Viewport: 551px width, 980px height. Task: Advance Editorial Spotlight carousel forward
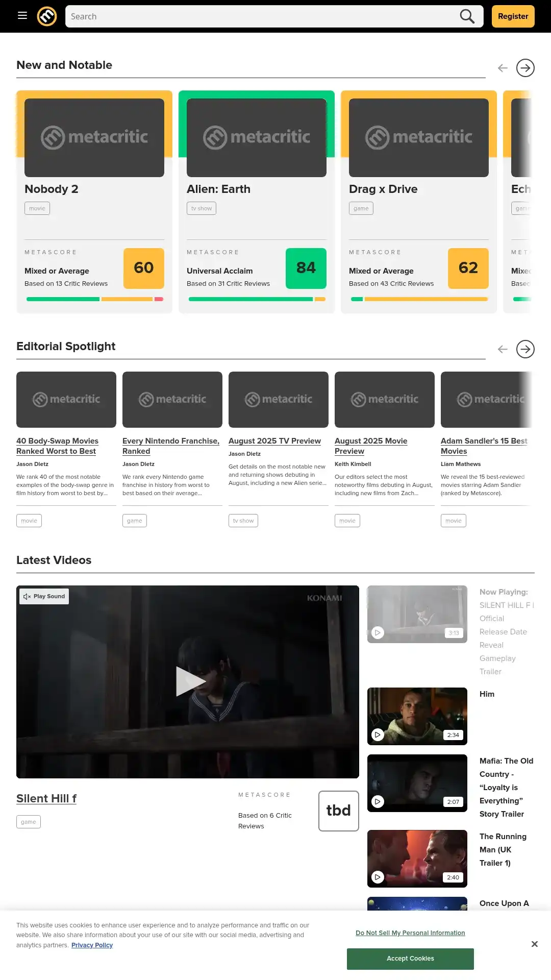(x=525, y=349)
